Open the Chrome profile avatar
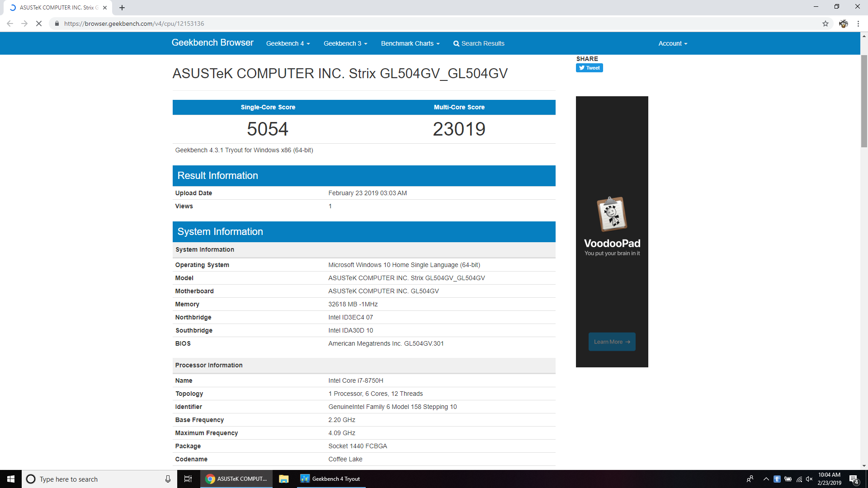 pyautogui.click(x=843, y=23)
